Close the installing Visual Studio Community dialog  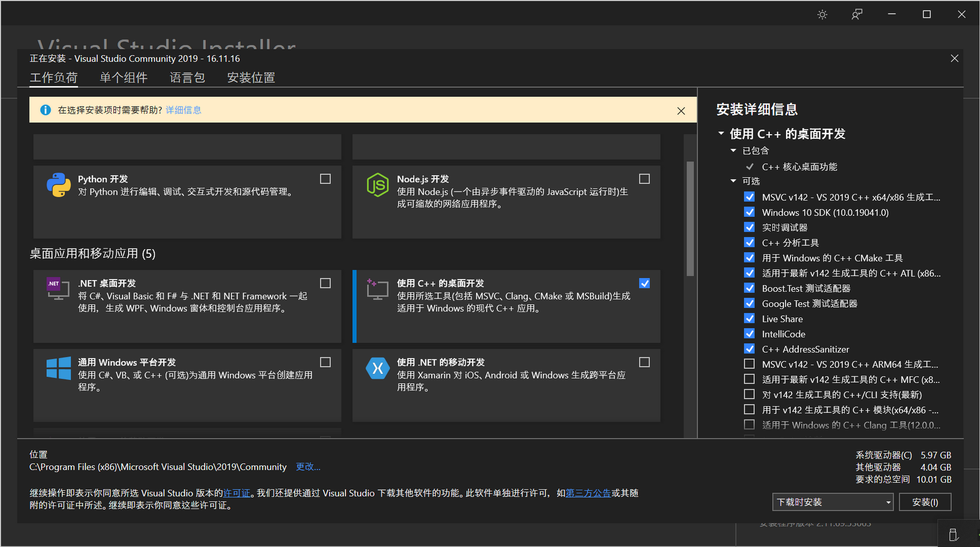pos(954,59)
